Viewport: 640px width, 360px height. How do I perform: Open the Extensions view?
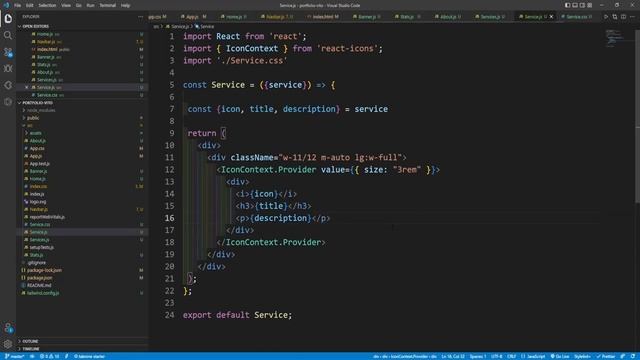tap(8, 102)
